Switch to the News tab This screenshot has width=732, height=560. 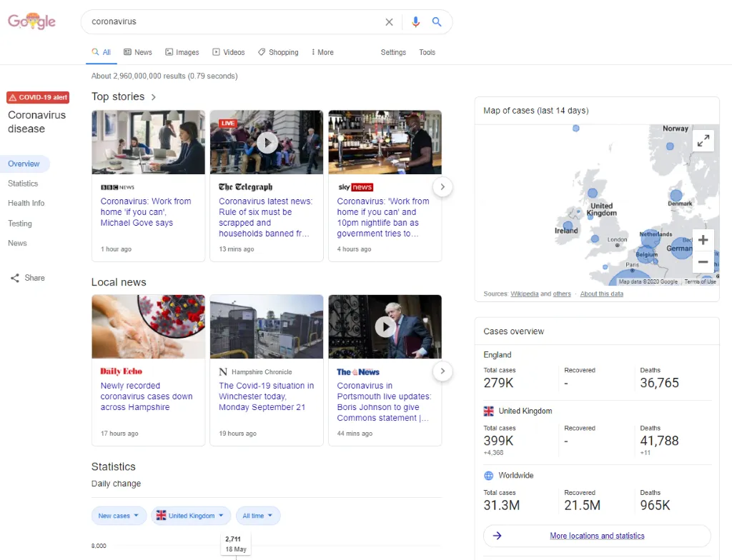pos(138,52)
